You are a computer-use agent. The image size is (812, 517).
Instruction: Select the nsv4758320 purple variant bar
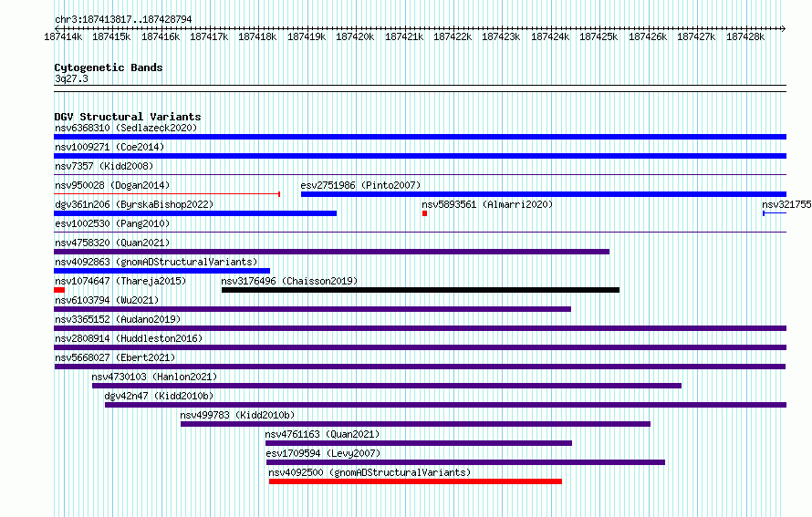[331, 252]
